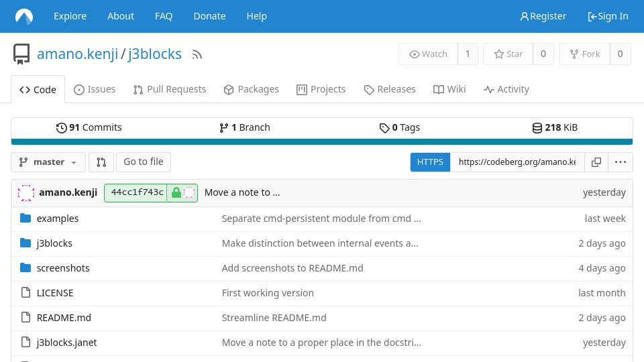
Task: Open Help in the top navigation
Action: click(257, 16)
